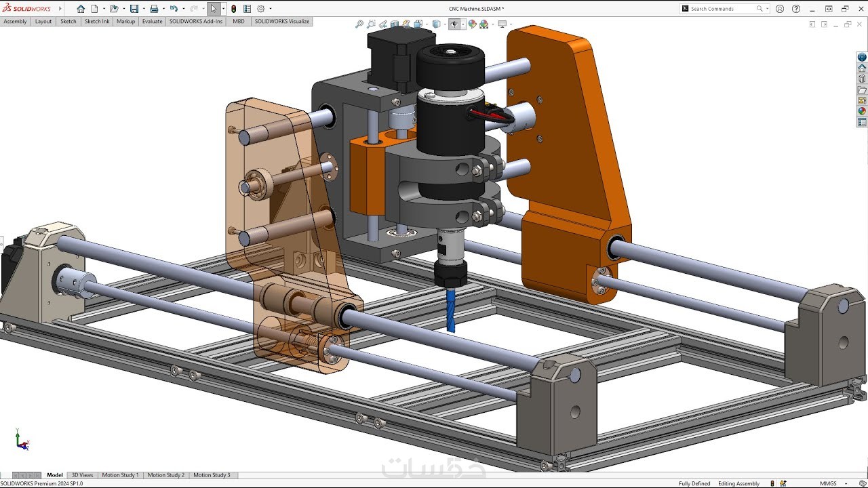Screen dimensions: 868x488
Task: Open the Markup tab
Action: coord(126,22)
